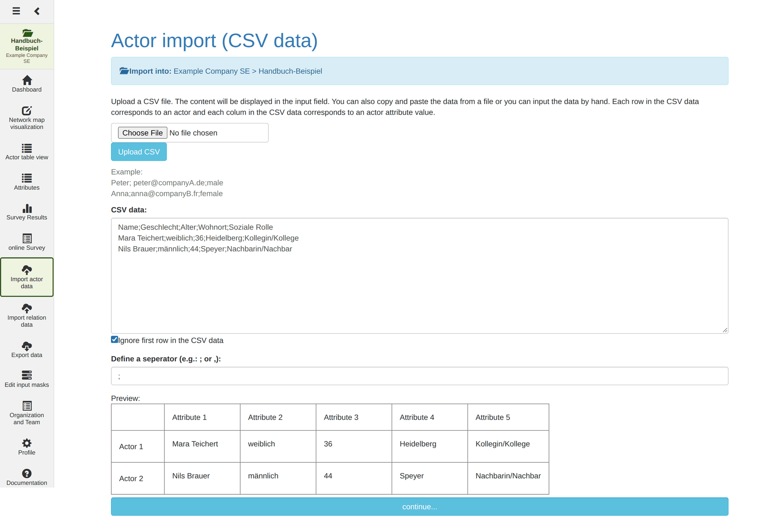The width and height of the screenshot is (780, 532).
Task: Click the 'No file chosen' label
Action: tap(193, 133)
